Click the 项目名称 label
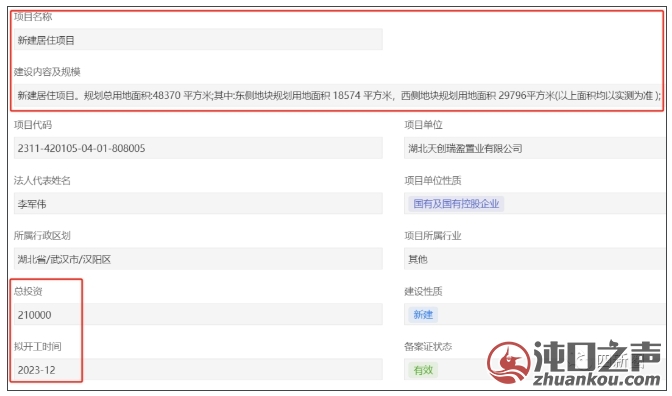672x396 pixels. 33,17
